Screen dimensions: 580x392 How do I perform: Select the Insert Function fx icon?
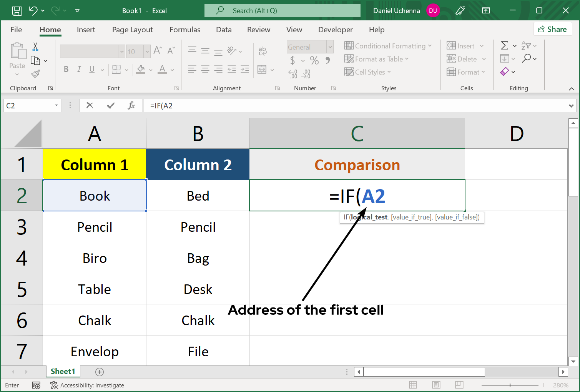coord(131,105)
